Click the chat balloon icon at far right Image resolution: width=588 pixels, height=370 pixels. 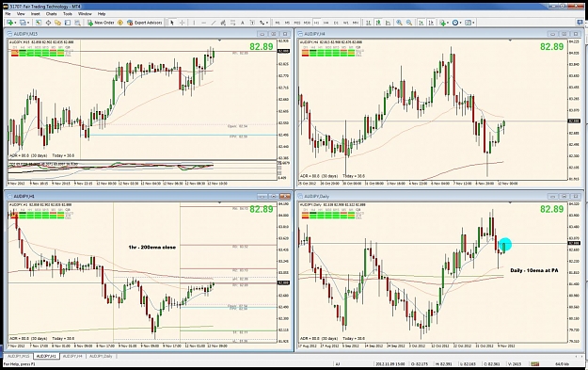[x=580, y=23]
